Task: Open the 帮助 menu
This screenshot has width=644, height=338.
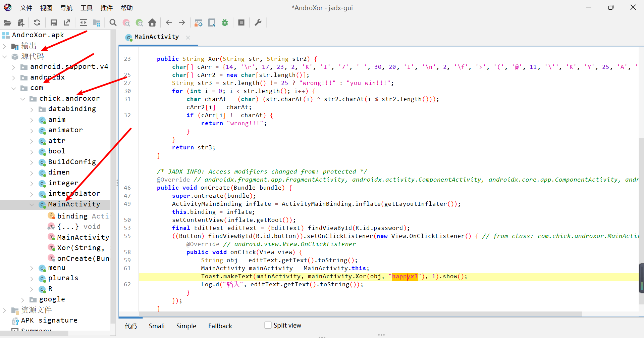Action: pos(127,8)
